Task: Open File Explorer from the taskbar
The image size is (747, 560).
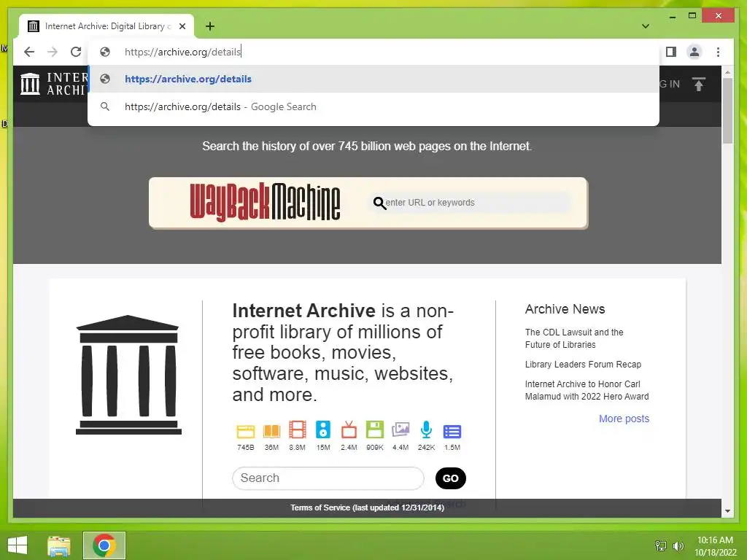Action: point(59,545)
